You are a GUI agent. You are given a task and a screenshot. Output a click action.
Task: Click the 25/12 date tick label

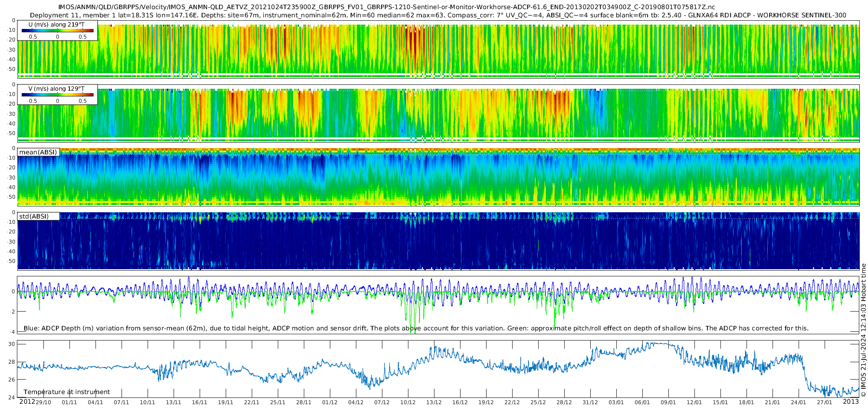coord(538,402)
